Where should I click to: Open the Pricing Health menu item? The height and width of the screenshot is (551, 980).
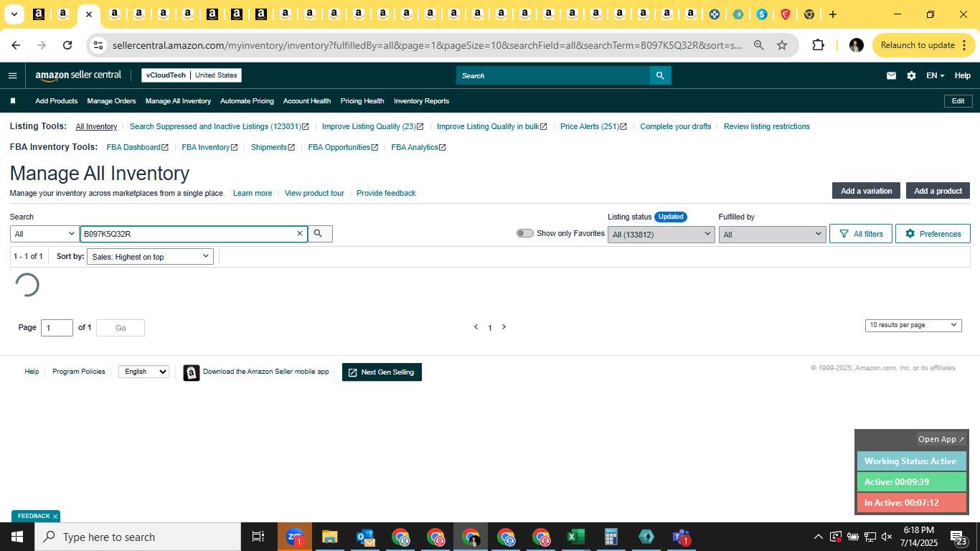point(362,101)
